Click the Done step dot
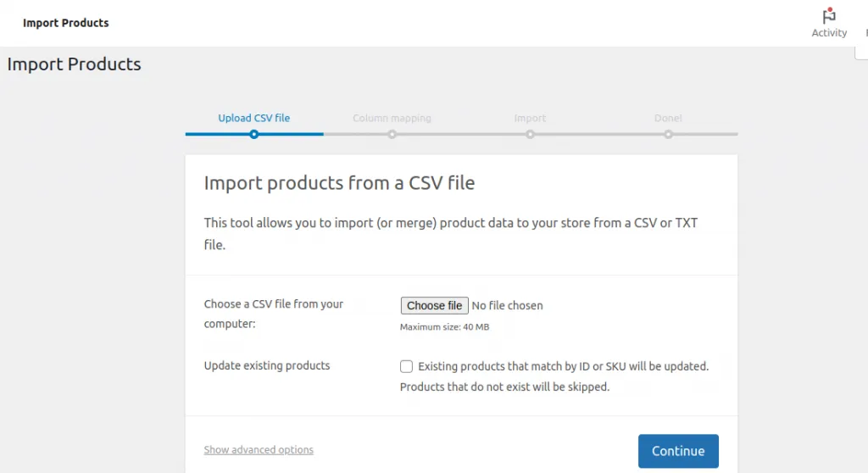The height and width of the screenshot is (473, 868). pos(668,134)
